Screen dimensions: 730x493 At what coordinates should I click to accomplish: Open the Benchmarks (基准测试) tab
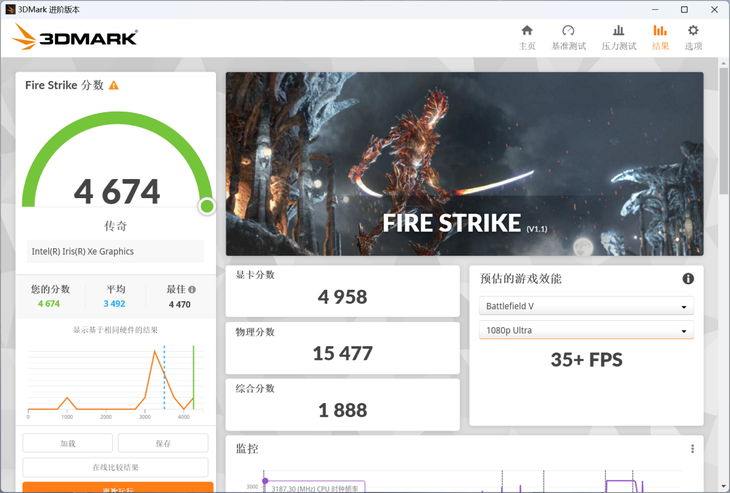(568, 38)
